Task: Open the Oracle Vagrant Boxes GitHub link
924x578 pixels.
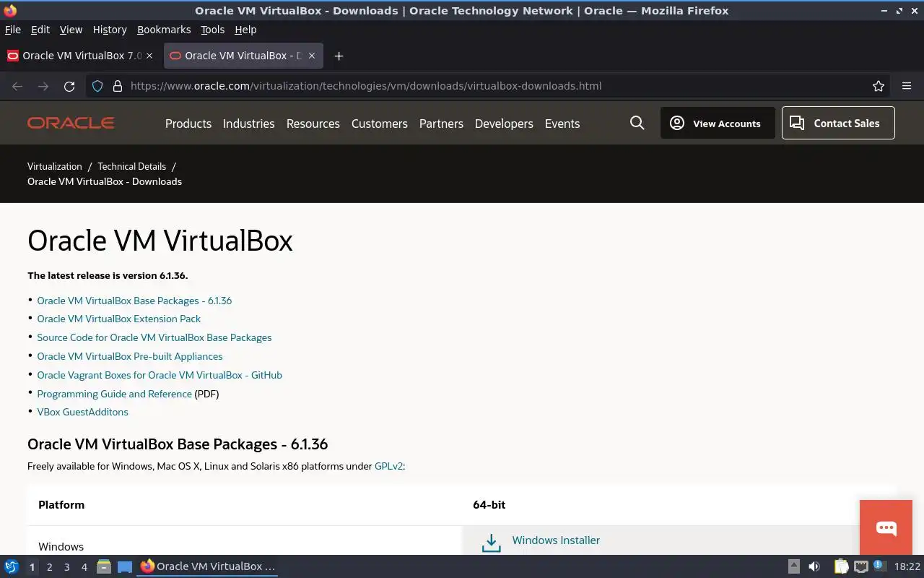Action: 160,375
